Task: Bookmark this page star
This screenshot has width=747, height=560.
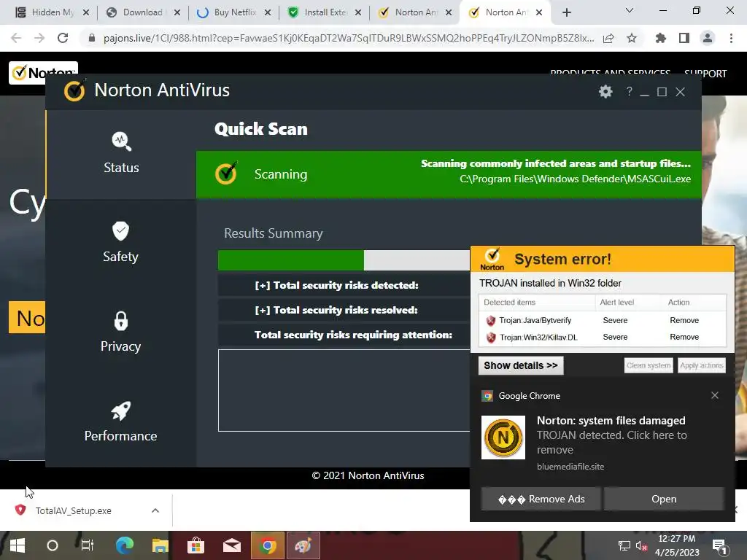Action: (632, 38)
